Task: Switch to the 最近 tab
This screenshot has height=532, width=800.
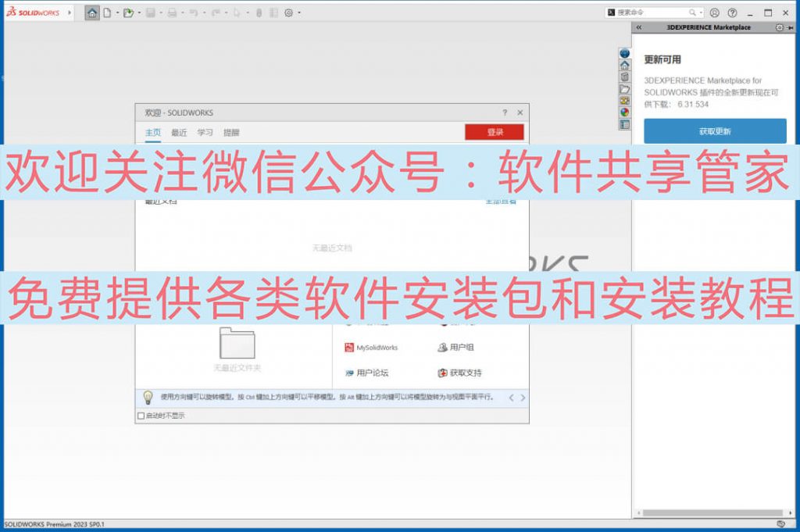Action: pyautogui.click(x=179, y=133)
